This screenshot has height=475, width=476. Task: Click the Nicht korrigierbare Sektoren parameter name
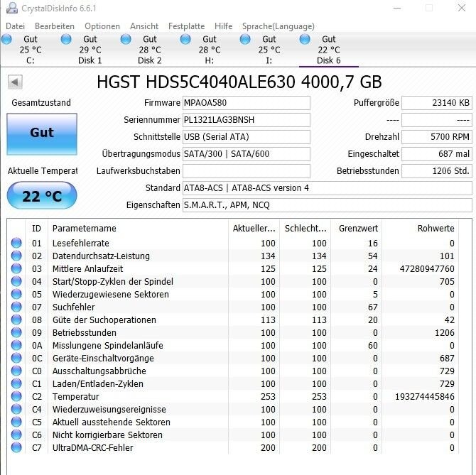(107, 435)
